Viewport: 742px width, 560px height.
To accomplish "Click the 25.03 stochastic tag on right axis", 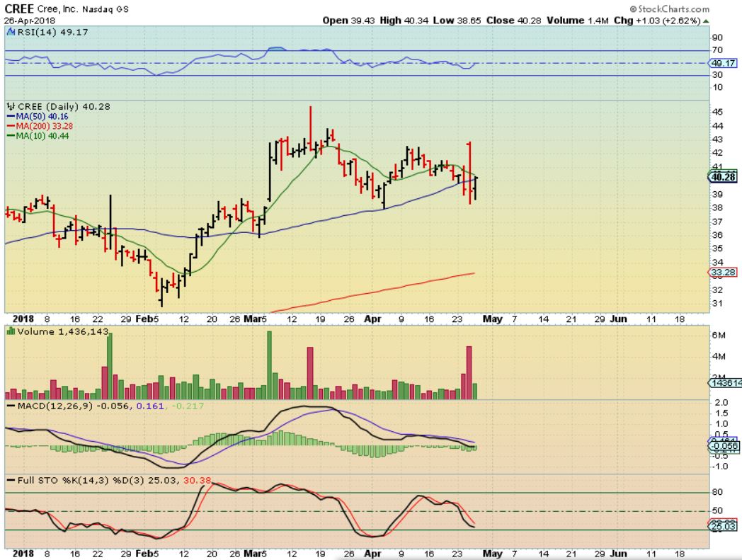I will point(723,526).
